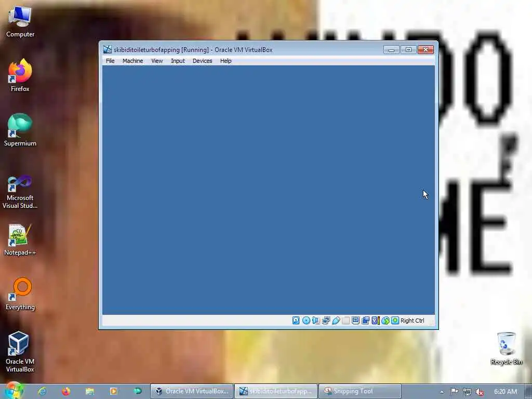532x399 pixels.
Task: Open Windows Media Player from the taskbar
Action: [113, 391]
